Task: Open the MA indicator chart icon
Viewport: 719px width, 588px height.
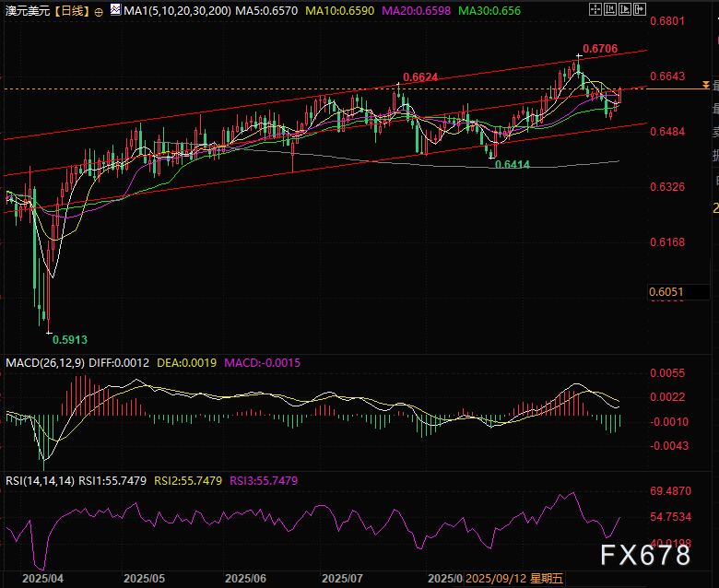Action: coord(113,11)
